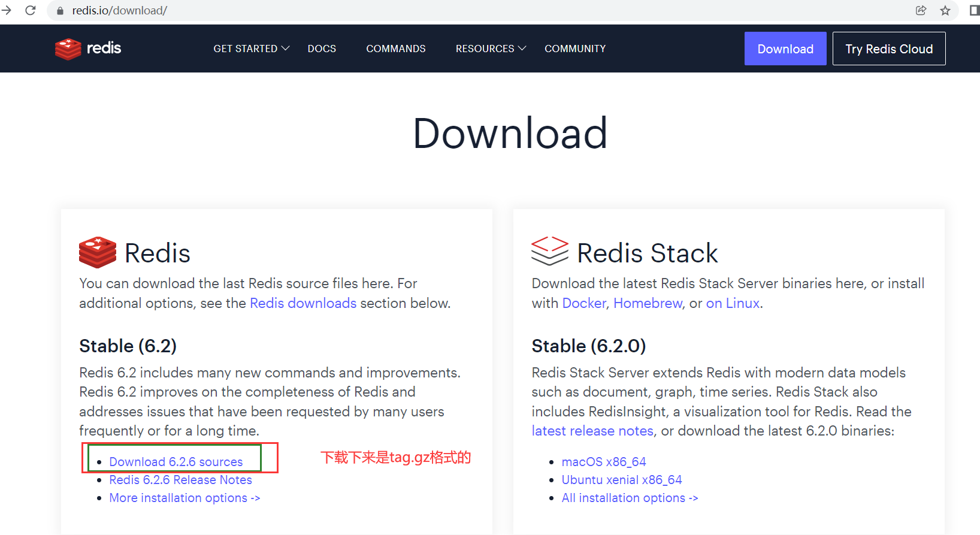Click the padlock site info icon
The height and width of the screenshot is (535, 980).
pos(60,11)
